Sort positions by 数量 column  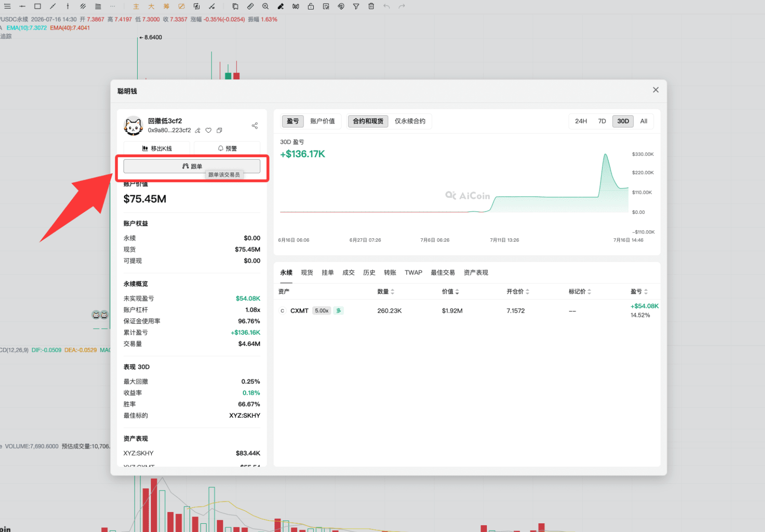[386, 292]
